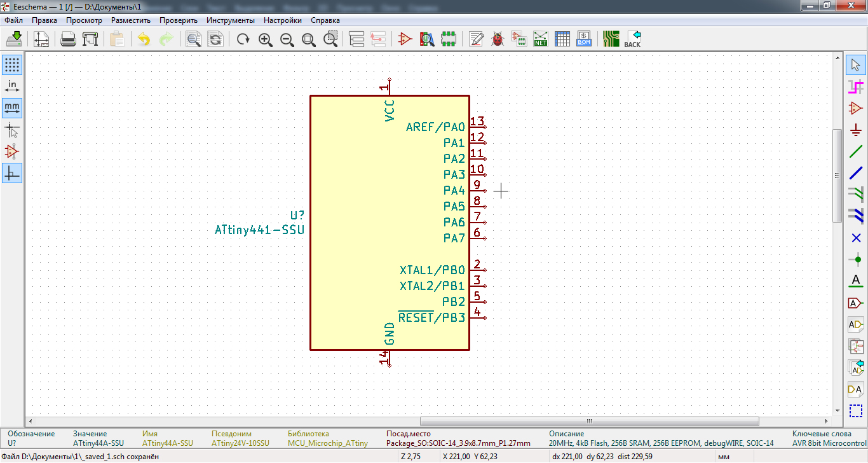This screenshot has height=463, width=868.
Task: Select the no-connect flag tool
Action: tap(855, 238)
